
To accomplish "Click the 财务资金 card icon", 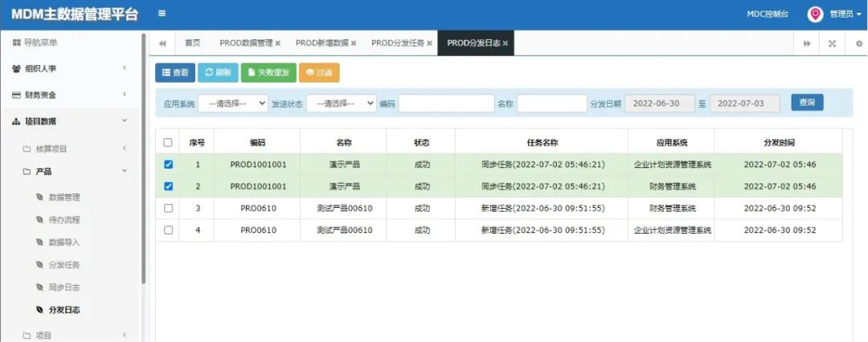I will click(x=17, y=96).
